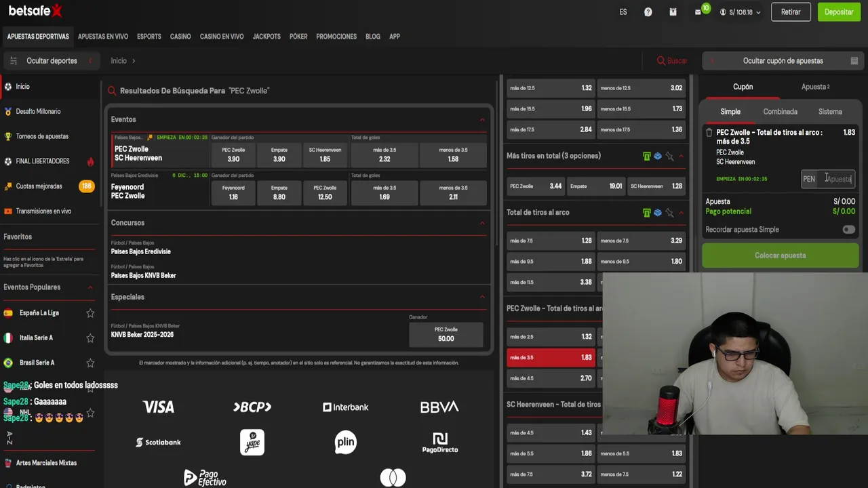
Task: Collapse the Especiales section
Action: [x=482, y=298]
